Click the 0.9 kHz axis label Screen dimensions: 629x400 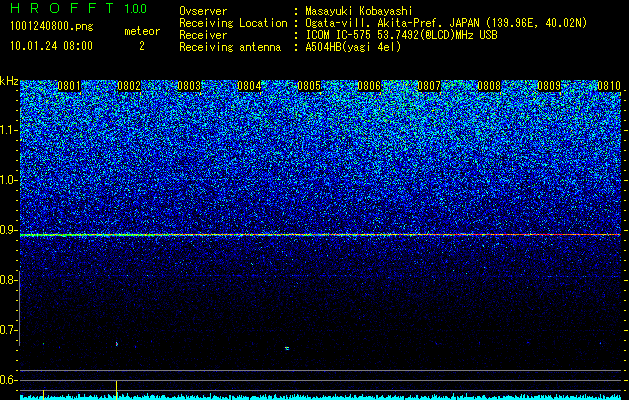[9, 230]
